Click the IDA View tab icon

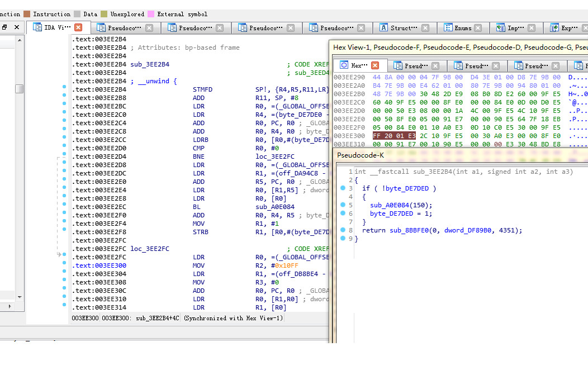37,27
